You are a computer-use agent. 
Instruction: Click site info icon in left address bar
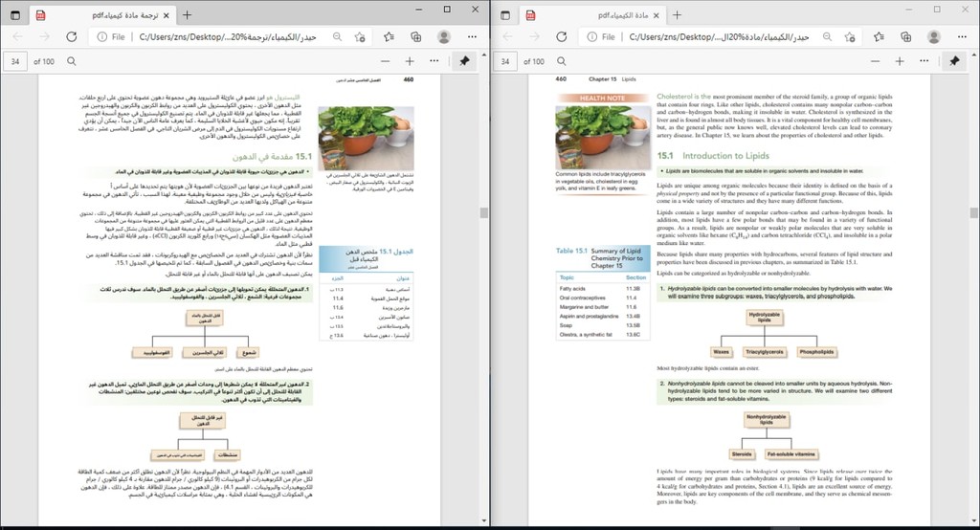point(101,37)
